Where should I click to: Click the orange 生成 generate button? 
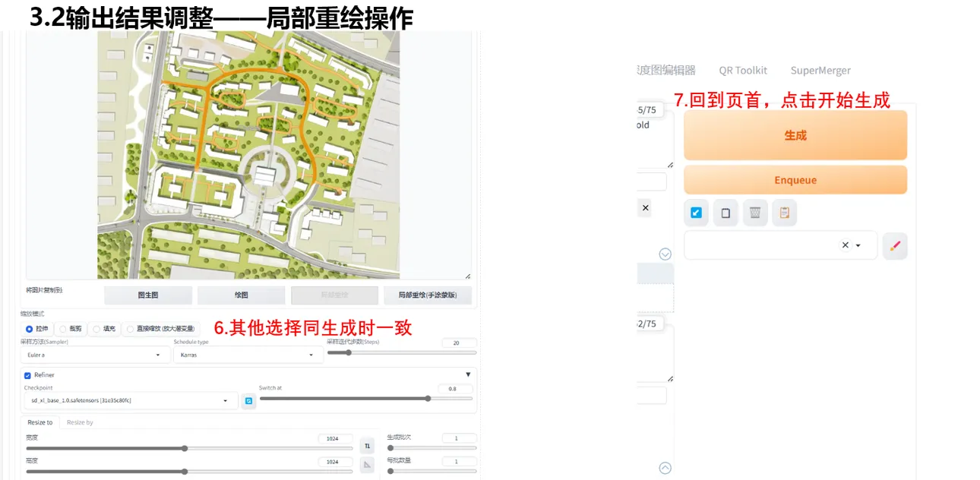pos(795,135)
